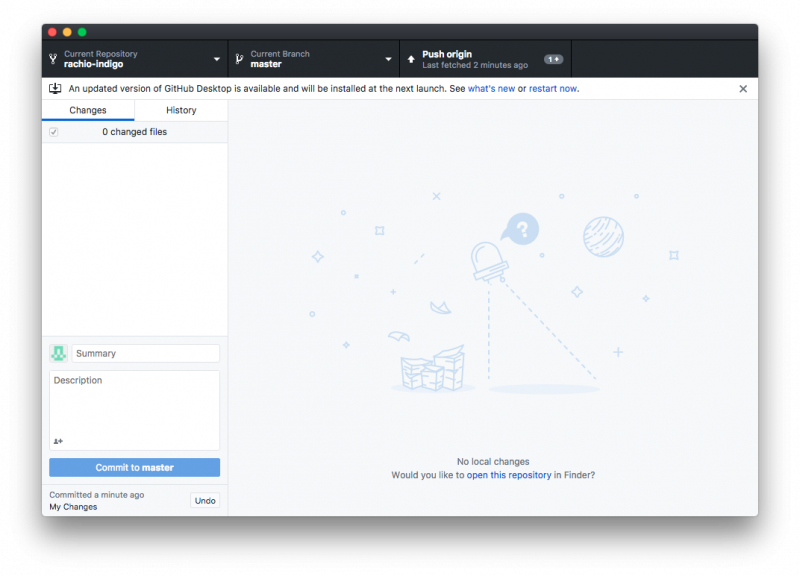Click the user avatar beside Summary
The width and height of the screenshot is (800, 576).
pos(59,353)
